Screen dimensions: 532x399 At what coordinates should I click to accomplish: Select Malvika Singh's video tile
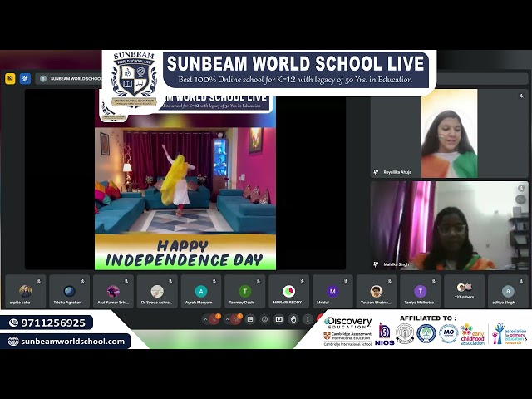click(x=449, y=225)
